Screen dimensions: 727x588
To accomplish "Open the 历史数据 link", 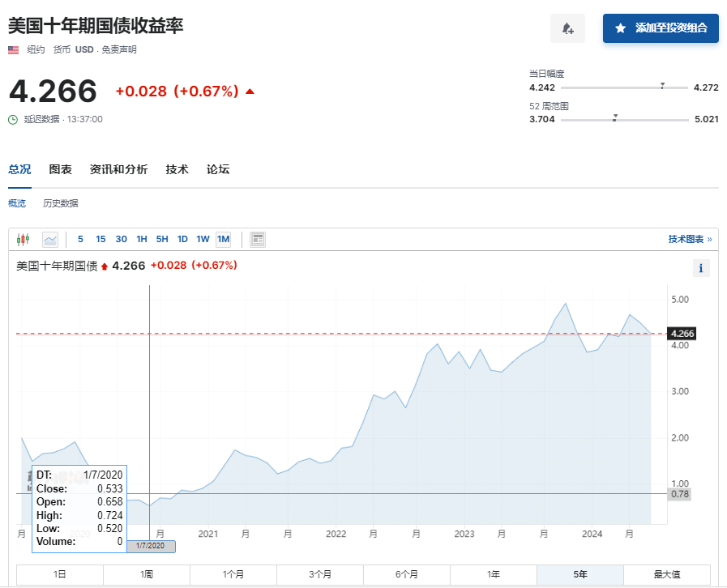I will click(61, 203).
